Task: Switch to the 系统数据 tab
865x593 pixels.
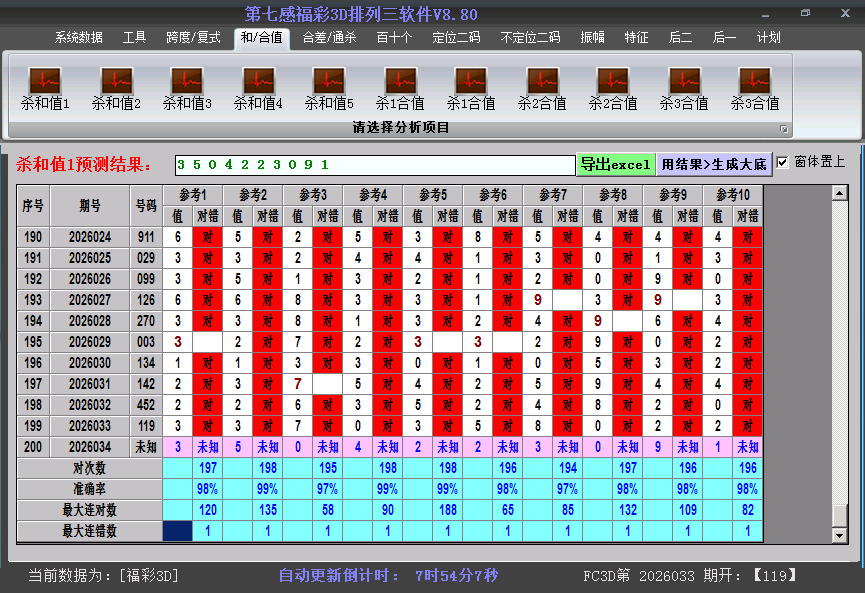Action: [x=78, y=38]
